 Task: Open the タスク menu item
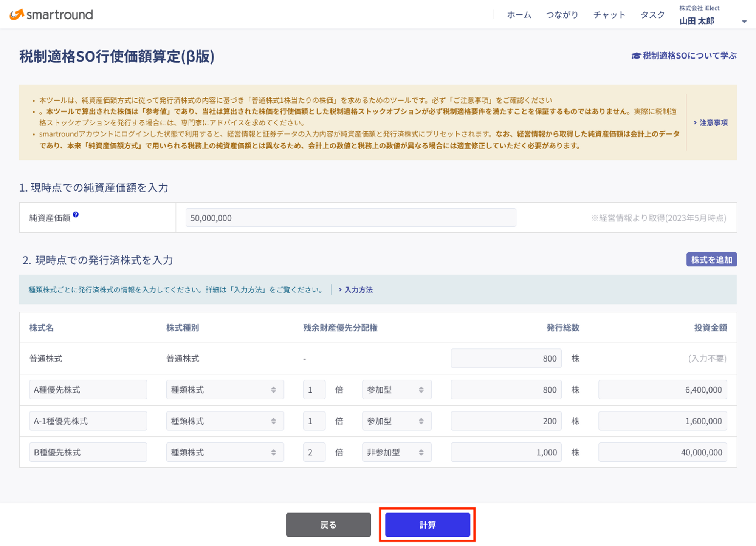(x=652, y=15)
